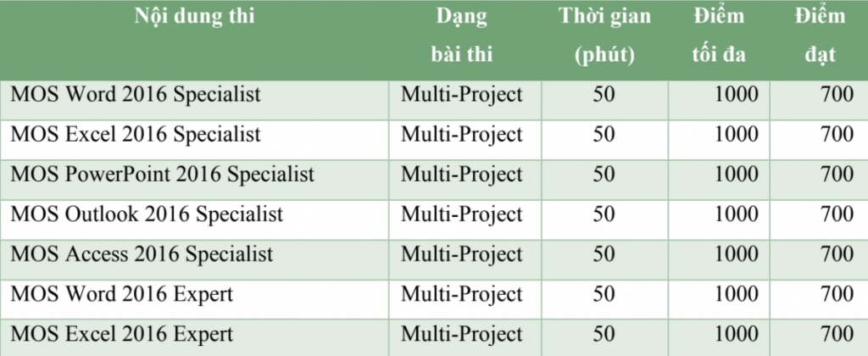Select the MOS Excel 2016 Specialist cell
868x356 pixels.
136,135
